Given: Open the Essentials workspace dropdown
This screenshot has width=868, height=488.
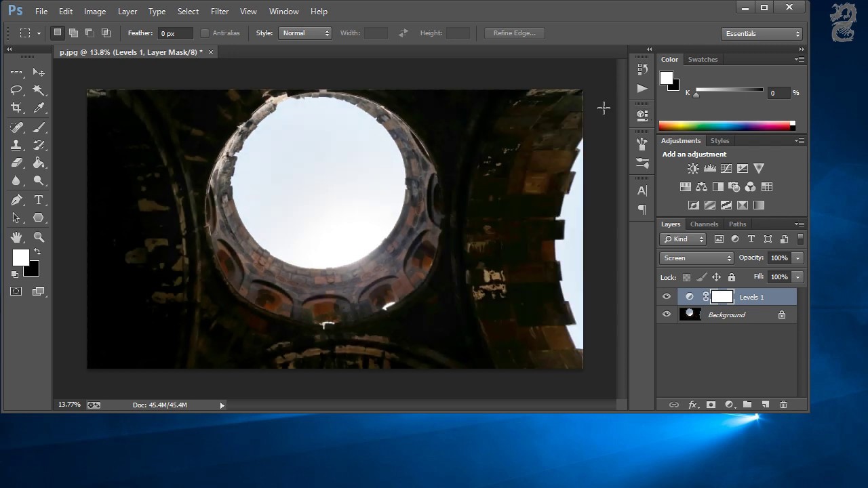Looking at the screenshot, I should pyautogui.click(x=762, y=33).
